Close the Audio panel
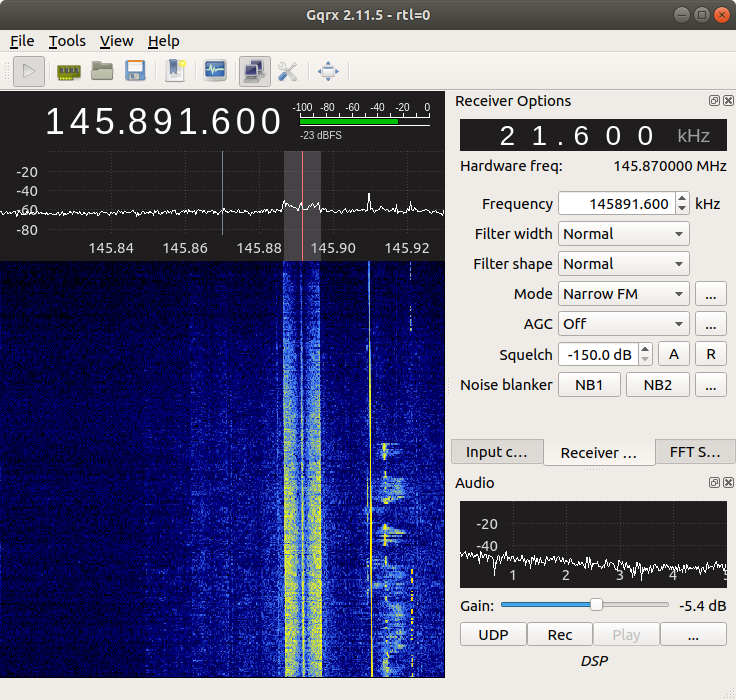This screenshot has width=736, height=700. [728, 483]
